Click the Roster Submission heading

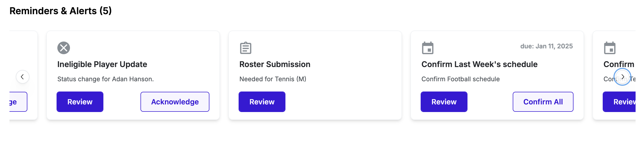click(275, 64)
